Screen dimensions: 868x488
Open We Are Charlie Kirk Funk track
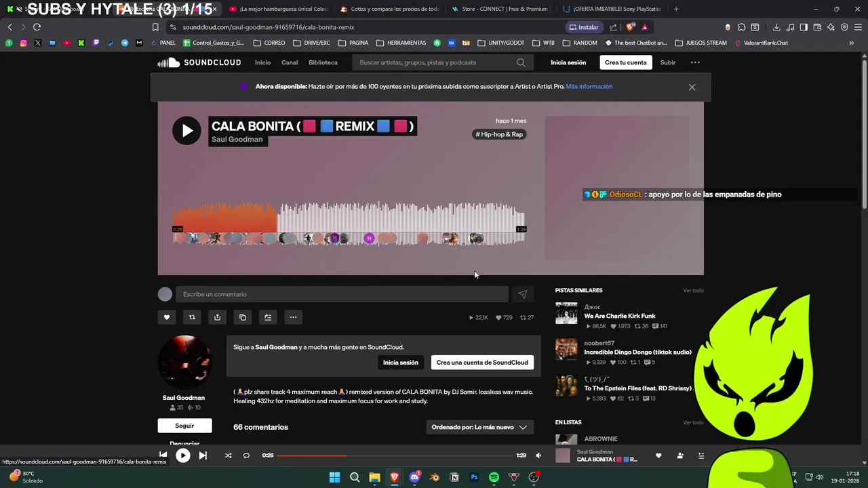[620, 316]
